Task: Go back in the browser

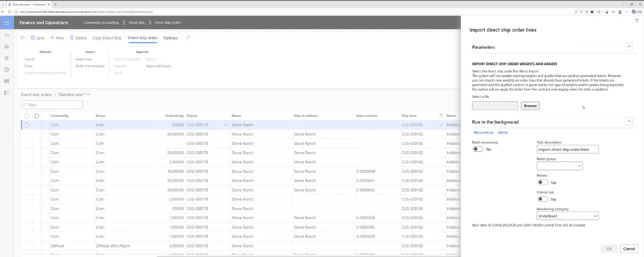Action: tap(4, 12)
